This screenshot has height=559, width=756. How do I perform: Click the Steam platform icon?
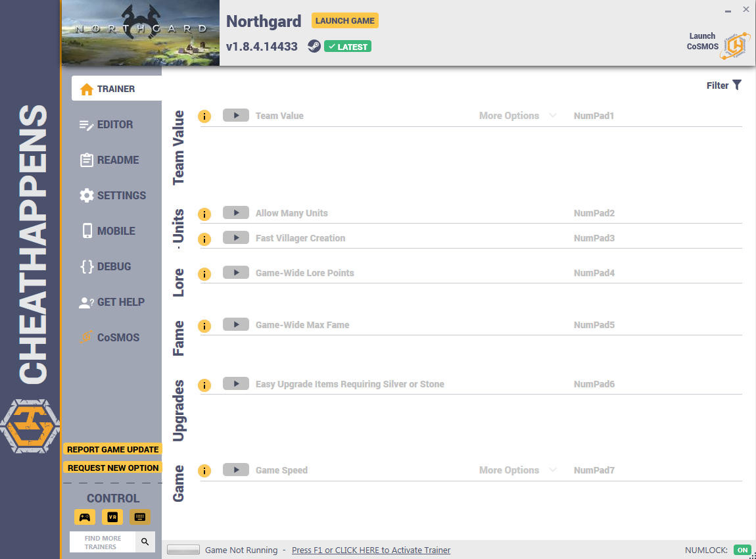click(x=314, y=46)
